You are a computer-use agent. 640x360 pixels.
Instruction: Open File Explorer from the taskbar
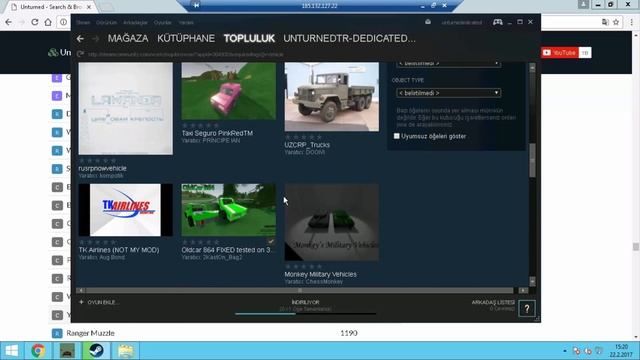tap(126, 351)
